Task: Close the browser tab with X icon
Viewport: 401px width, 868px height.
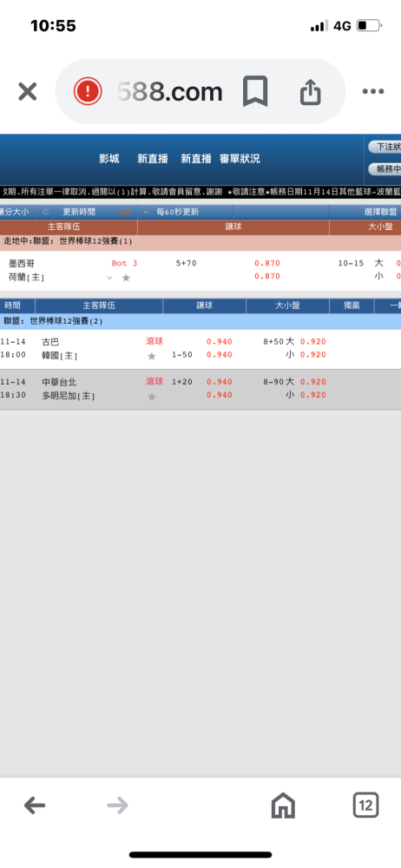Action: 27,91
